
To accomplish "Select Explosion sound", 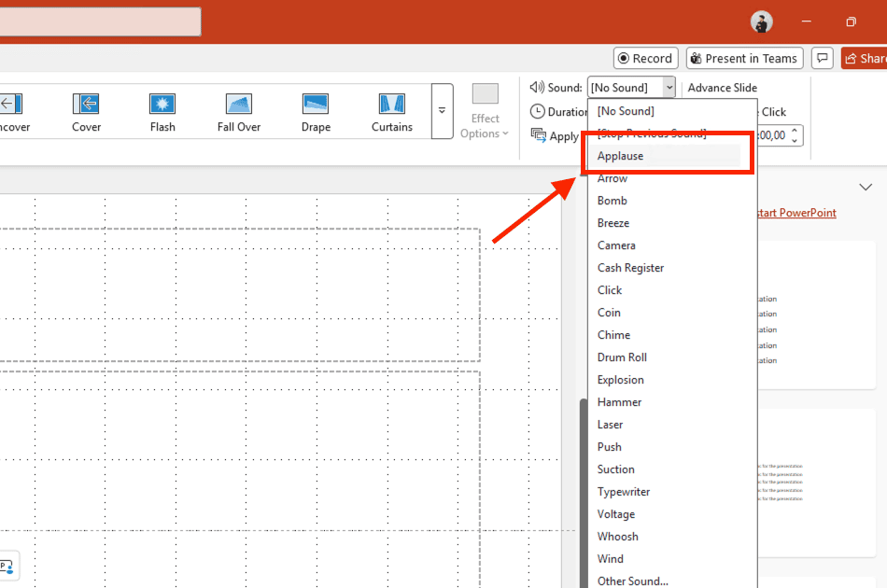I will (x=672, y=380).
